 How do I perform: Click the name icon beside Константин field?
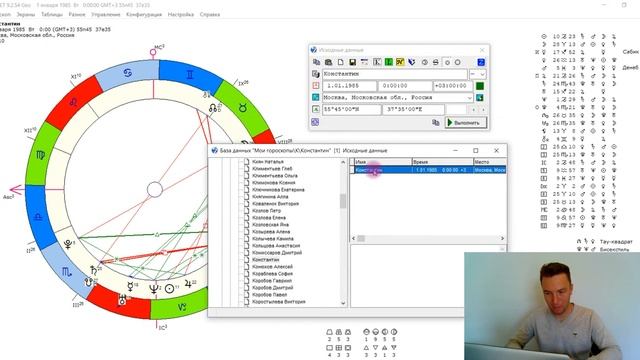[x=316, y=74]
